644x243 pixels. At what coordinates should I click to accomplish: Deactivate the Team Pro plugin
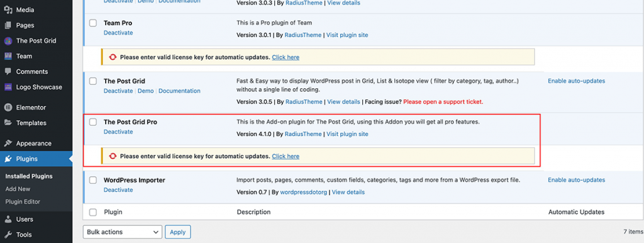[x=118, y=33]
